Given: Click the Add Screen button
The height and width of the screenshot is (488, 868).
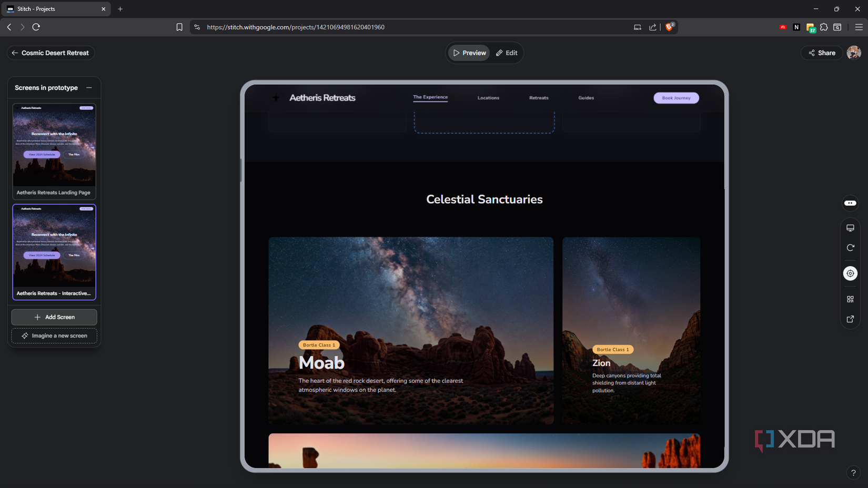Looking at the screenshot, I should 54,317.
